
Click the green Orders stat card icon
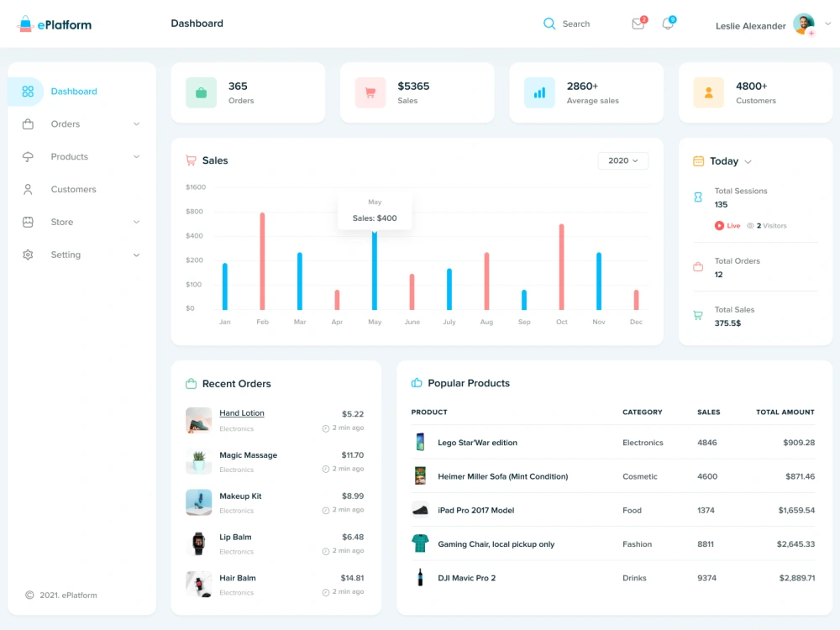coord(202,92)
